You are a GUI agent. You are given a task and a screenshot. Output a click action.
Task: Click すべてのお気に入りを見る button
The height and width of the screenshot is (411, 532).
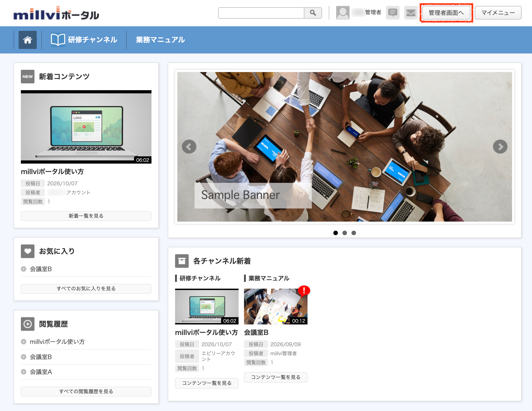[x=86, y=289]
